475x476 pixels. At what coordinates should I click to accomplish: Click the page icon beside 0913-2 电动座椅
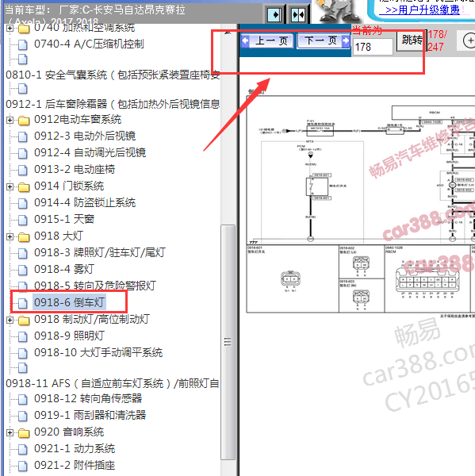click(23, 171)
